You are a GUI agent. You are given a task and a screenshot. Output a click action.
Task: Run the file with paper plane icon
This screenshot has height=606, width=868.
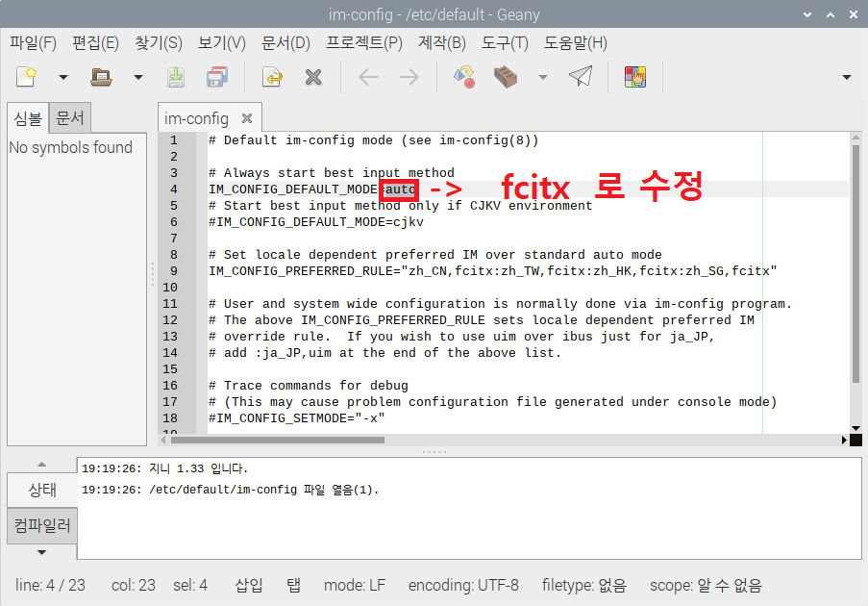pyautogui.click(x=581, y=76)
